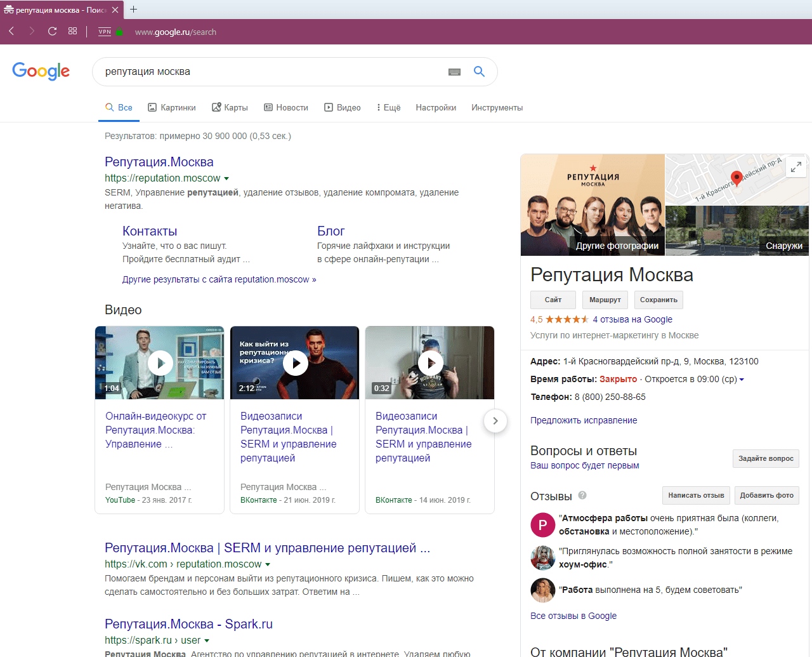Viewport: 812px width, 657px height.
Task: Open the Снаружи street view photo
Action: click(x=737, y=230)
